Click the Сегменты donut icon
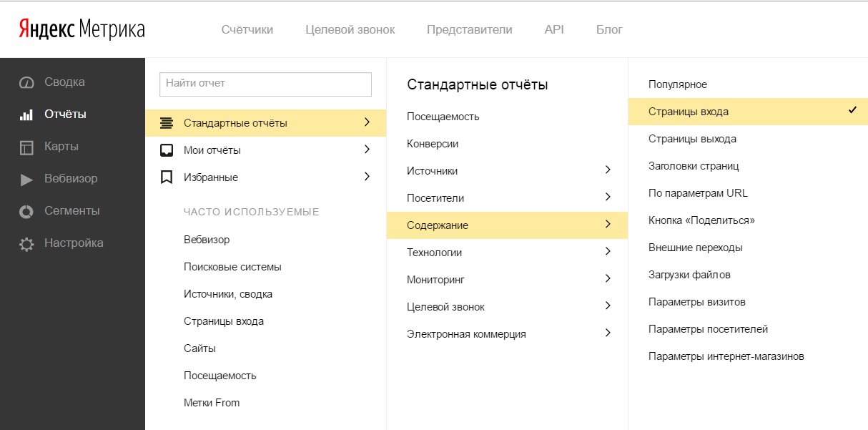This screenshot has width=868, height=430. [x=26, y=212]
